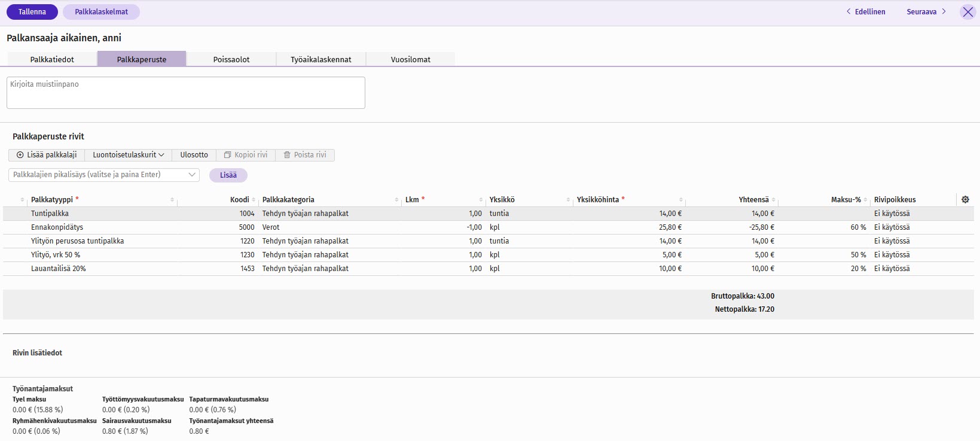This screenshot has width=980, height=441.
Task: Click Yksikkö 'kpl' in Ennakonpidätys row
Action: [x=494, y=227]
